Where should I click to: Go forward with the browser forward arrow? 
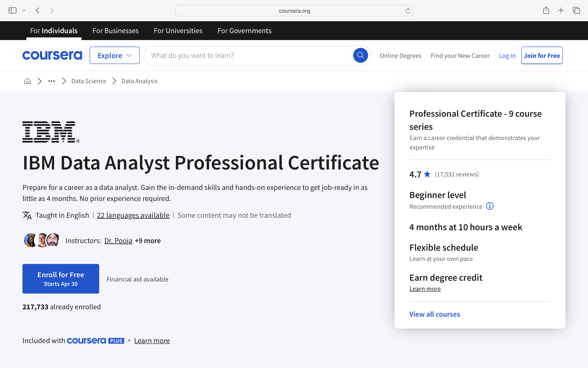[x=52, y=10]
